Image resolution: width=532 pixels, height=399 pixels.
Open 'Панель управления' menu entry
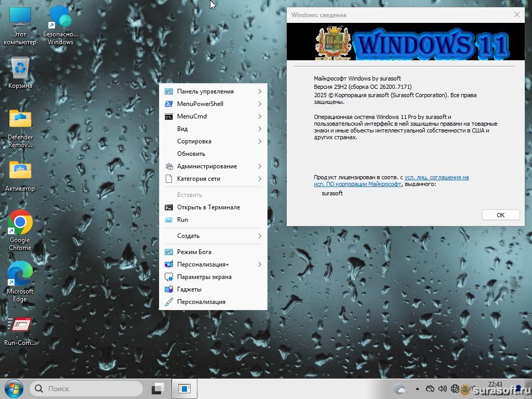213,91
